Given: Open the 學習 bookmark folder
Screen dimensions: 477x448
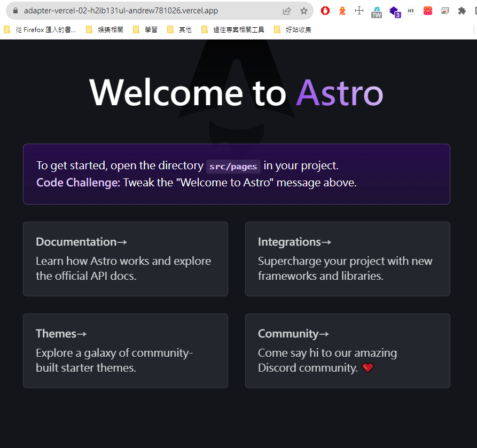Looking at the screenshot, I should pos(145,29).
